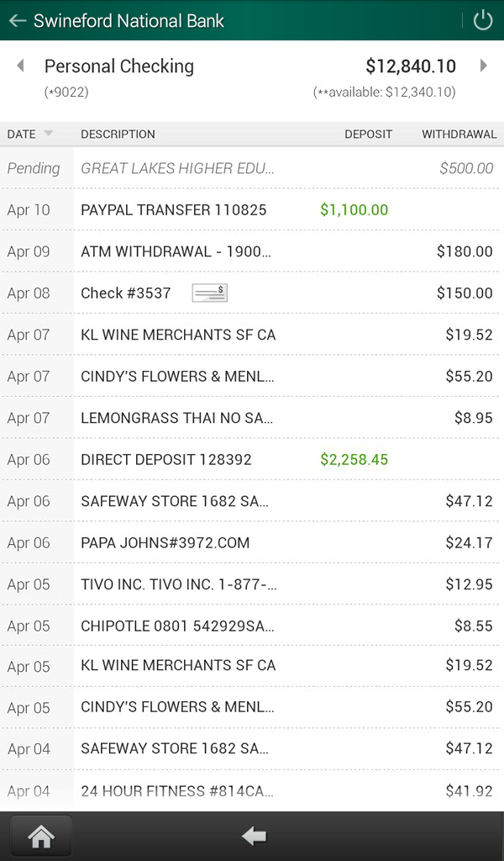Screen dimensions: 504x861
Task: Open the 24 HOUR FITNESS transaction
Action: pos(252,790)
